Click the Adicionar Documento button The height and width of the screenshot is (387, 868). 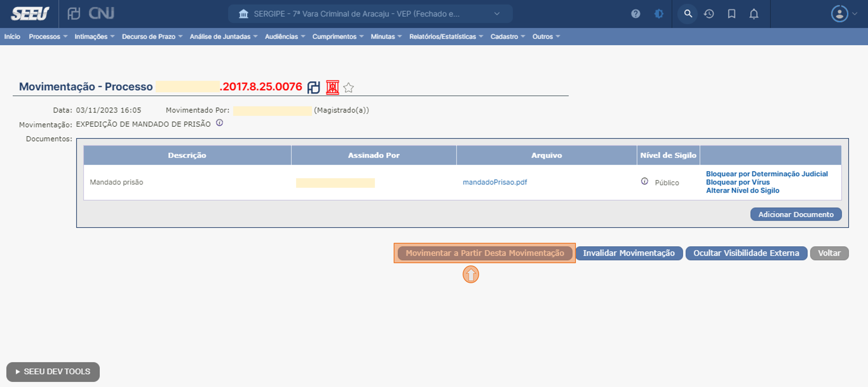(796, 214)
